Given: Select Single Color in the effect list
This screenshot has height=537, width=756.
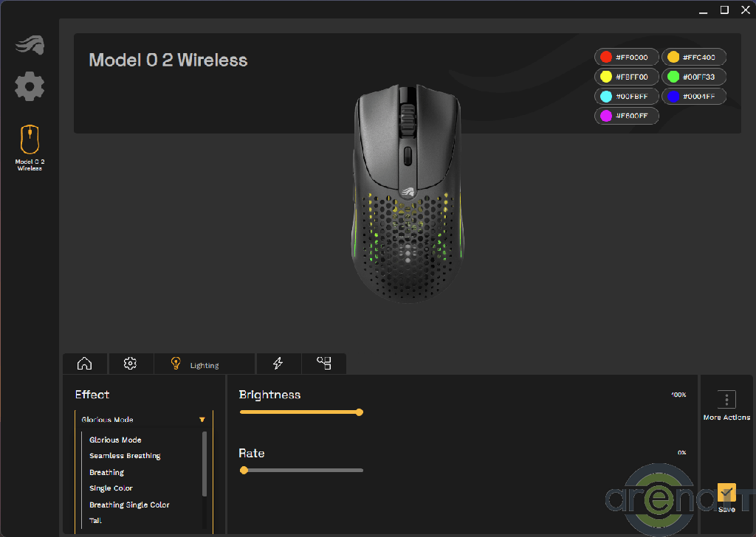Looking at the screenshot, I should tap(111, 488).
